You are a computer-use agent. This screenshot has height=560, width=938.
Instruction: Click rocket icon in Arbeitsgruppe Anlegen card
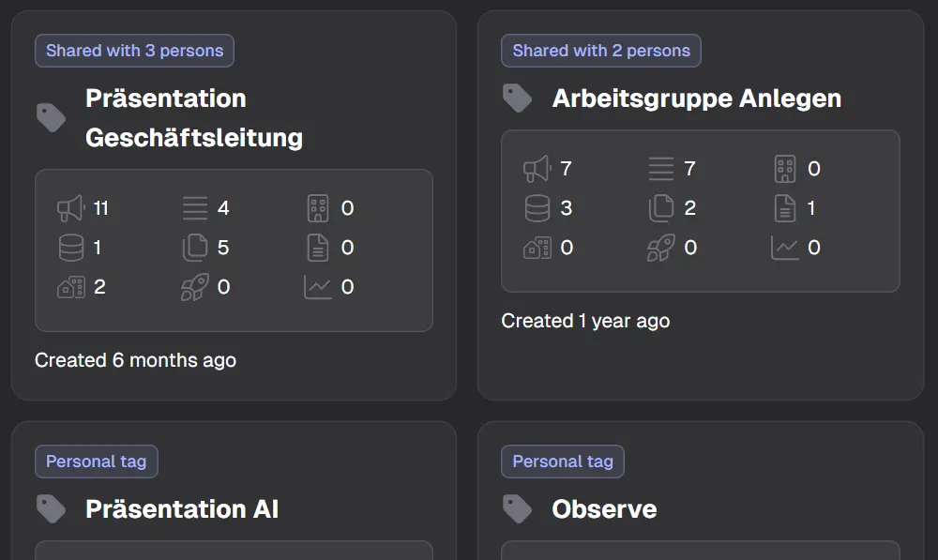coord(661,248)
